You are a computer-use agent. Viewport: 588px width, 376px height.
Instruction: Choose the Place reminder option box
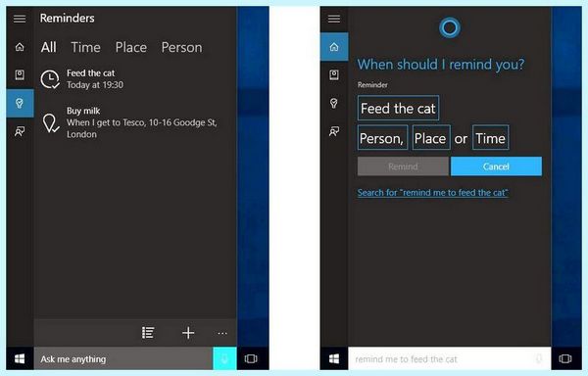431,138
